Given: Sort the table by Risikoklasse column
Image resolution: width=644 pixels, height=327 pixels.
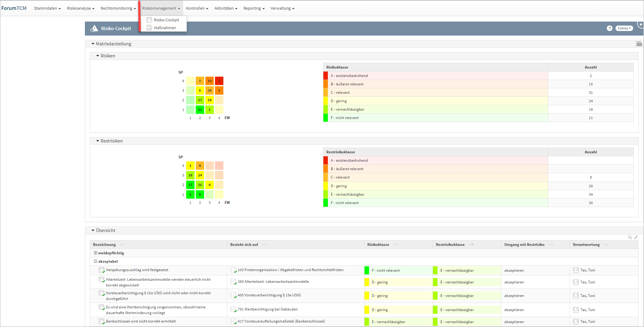Looking at the screenshot, I should coord(378,245).
